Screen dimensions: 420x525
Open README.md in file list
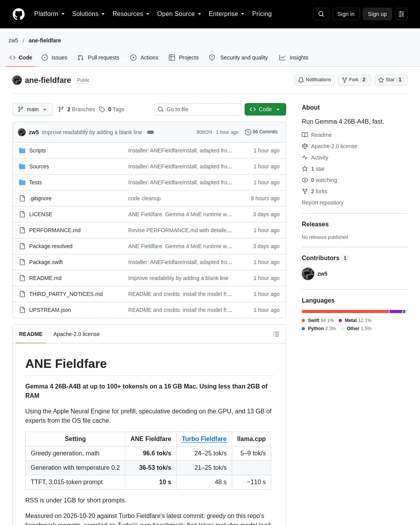point(45,278)
